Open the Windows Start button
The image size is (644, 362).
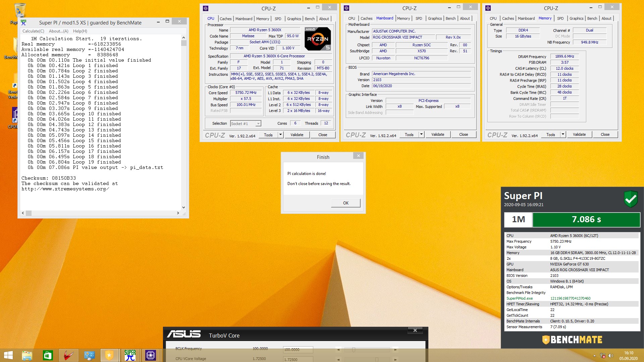pos(8,355)
